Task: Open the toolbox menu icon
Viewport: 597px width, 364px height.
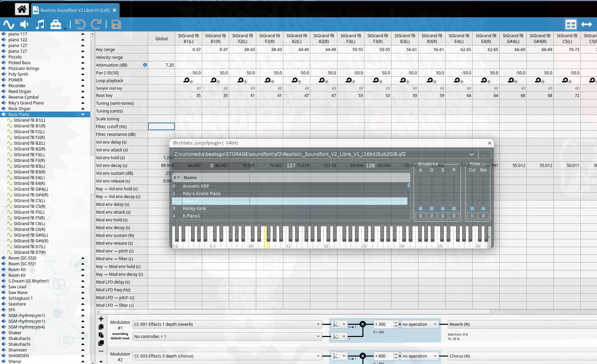Action: point(56,24)
